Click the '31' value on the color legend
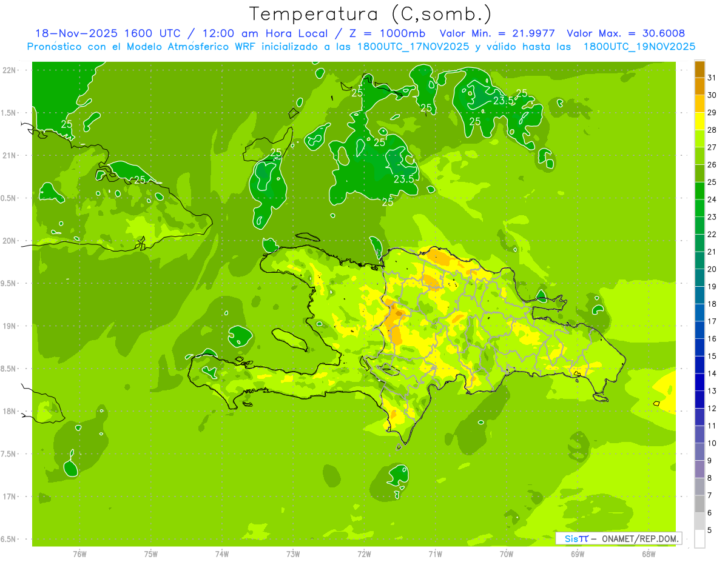The width and height of the screenshot is (728, 562). 712,78
